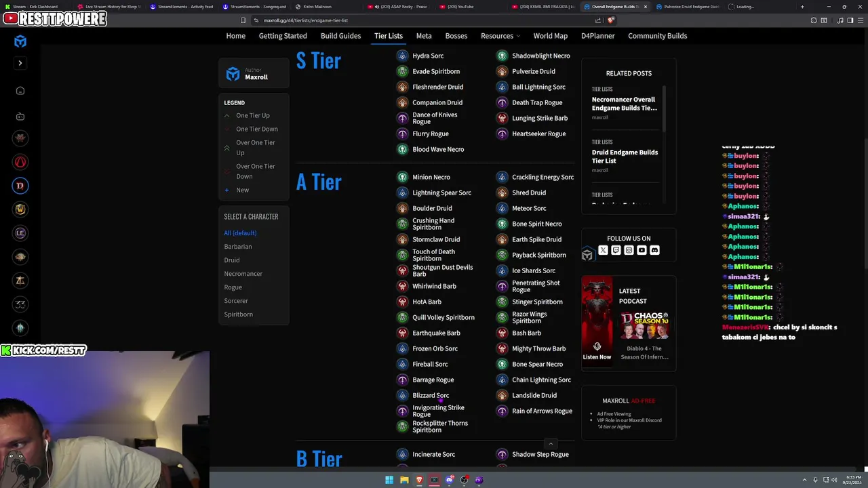The image size is (868, 488).
Task: Click the Blood Wave Necro class icon
Action: coord(402,149)
